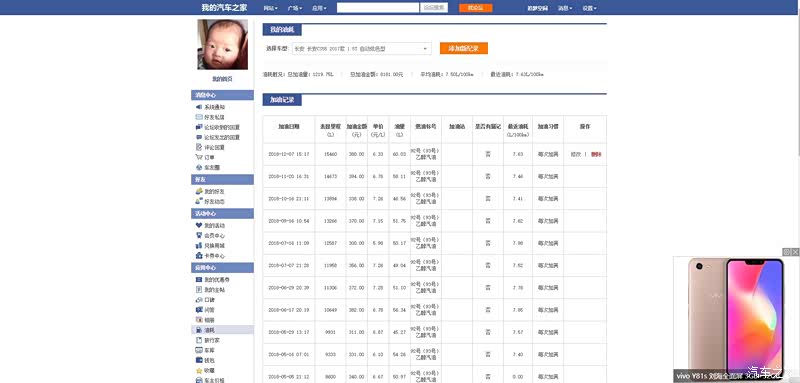The image size is (800, 383).
Task: Click the 我的好友 people icon
Action: point(199,191)
